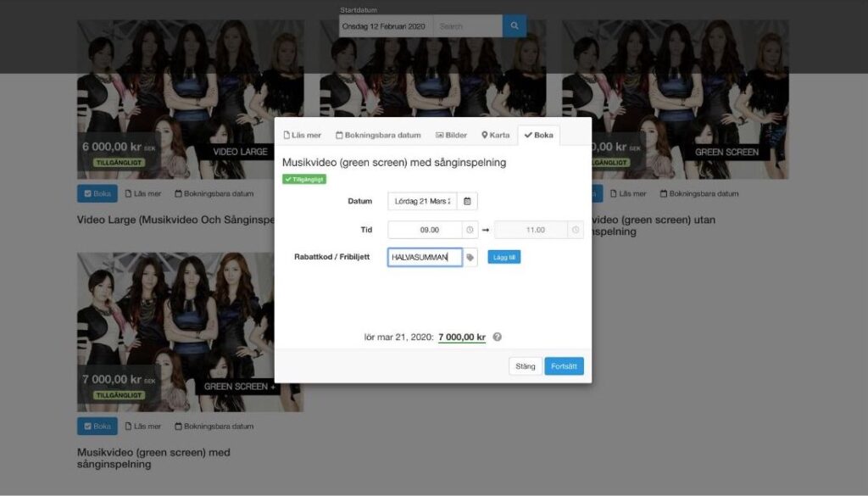Open the Karta map tab
The image size is (868, 496).
click(495, 135)
